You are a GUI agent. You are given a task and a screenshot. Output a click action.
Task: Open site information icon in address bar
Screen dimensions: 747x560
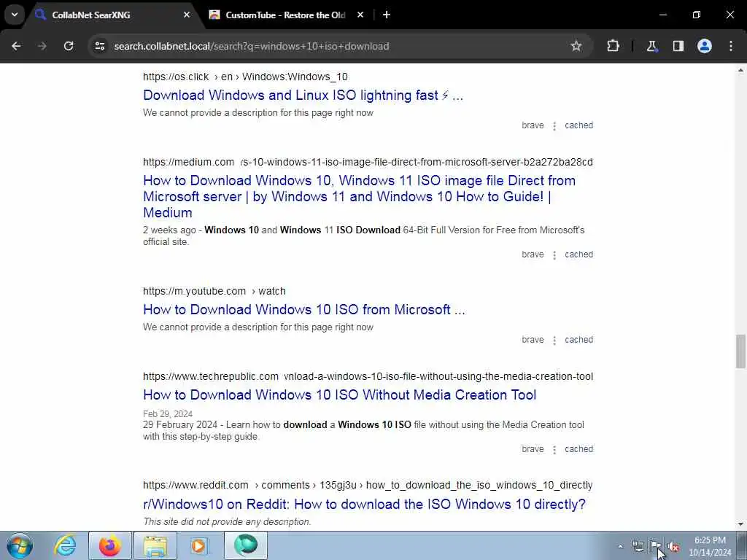click(99, 46)
